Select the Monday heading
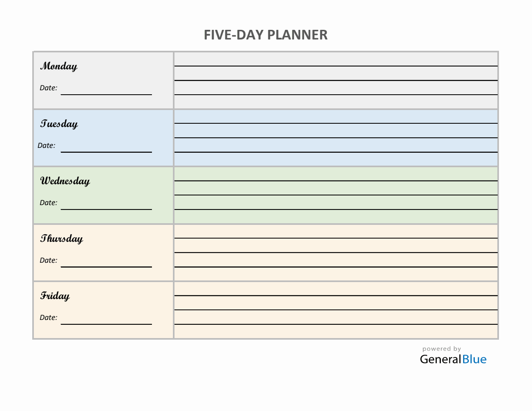The width and height of the screenshot is (532, 411). pyautogui.click(x=59, y=66)
